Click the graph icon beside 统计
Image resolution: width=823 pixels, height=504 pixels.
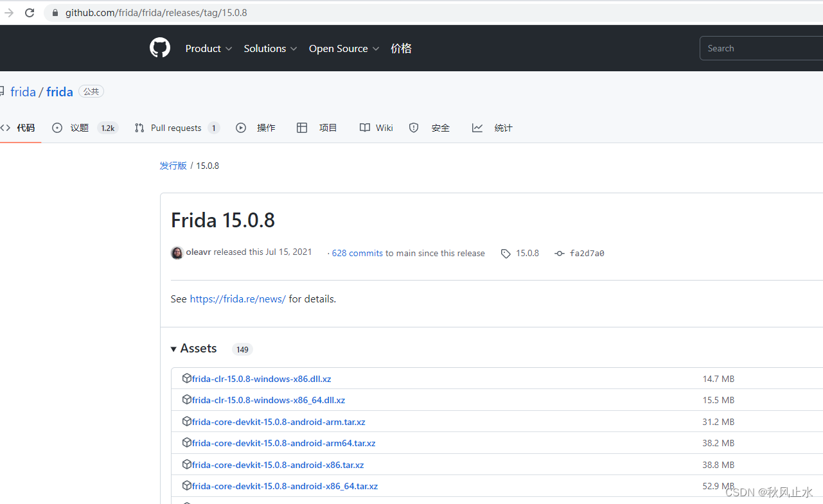(477, 128)
